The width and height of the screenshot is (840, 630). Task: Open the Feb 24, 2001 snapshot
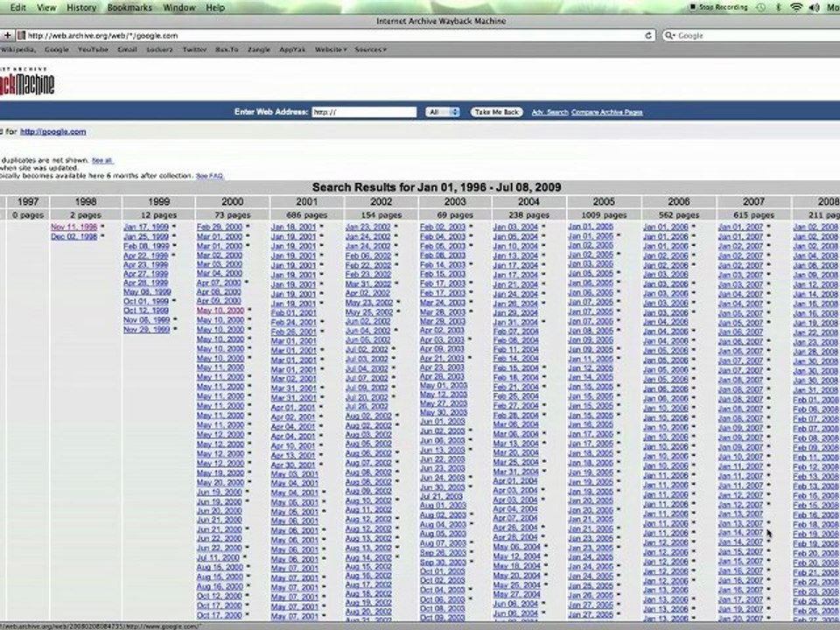[x=294, y=323]
